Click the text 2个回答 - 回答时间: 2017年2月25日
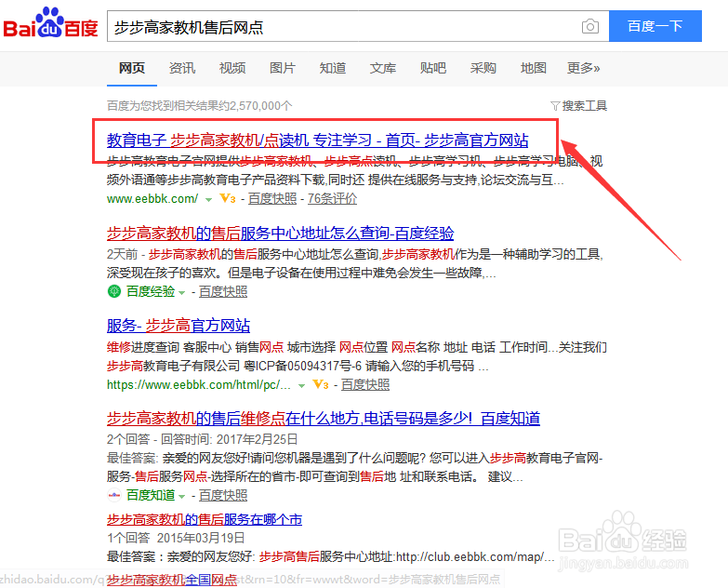The image size is (728, 588). point(202,439)
